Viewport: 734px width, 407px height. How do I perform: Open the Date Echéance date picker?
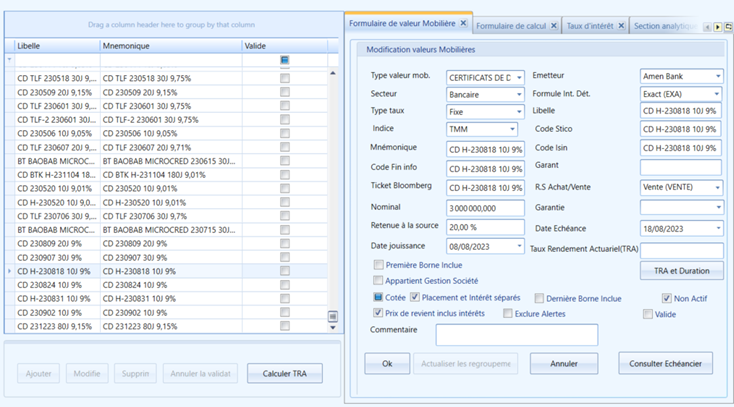point(718,229)
